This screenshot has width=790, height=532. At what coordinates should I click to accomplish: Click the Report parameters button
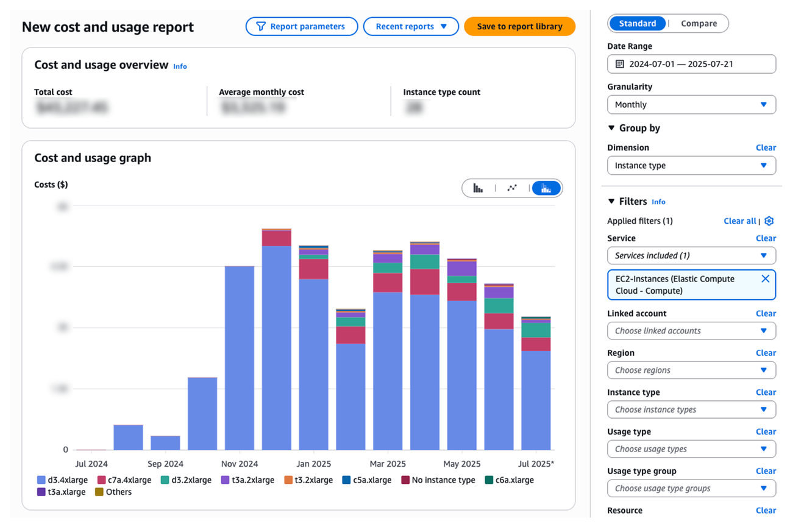pyautogui.click(x=302, y=27)
